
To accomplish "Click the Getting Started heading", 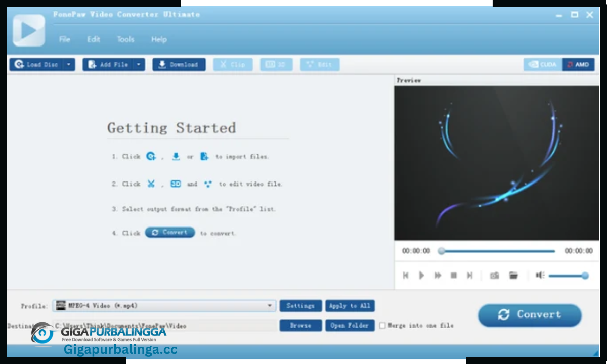I will [x=171, y=128].
